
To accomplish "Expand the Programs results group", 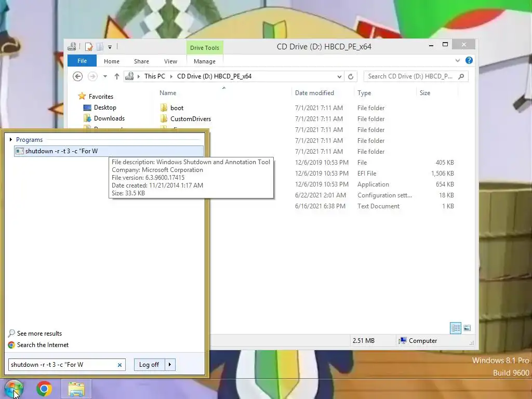I will (11, 139).
